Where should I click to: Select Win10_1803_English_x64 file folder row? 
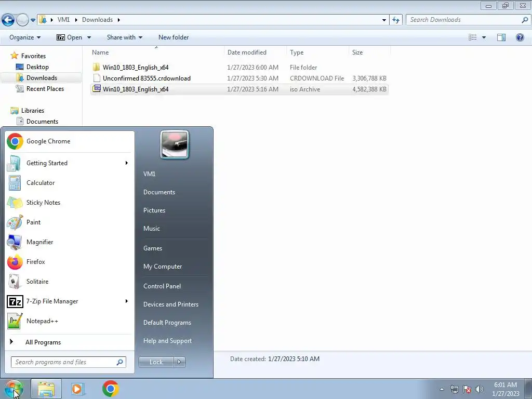(239, 68)
